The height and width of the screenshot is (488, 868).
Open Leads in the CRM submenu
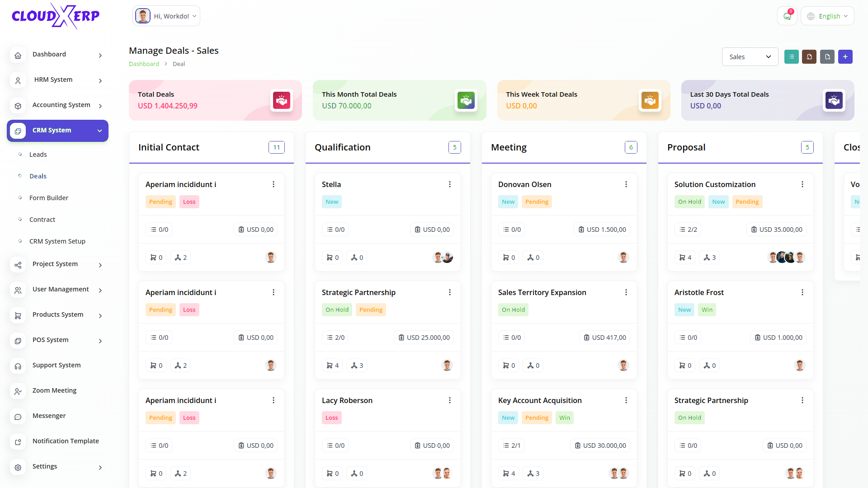[38, 155]
